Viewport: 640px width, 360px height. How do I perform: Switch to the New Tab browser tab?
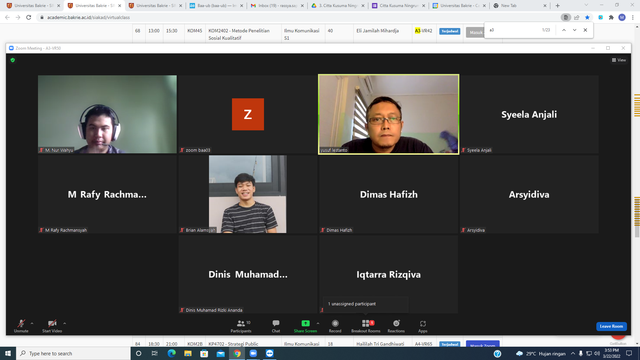520,6
